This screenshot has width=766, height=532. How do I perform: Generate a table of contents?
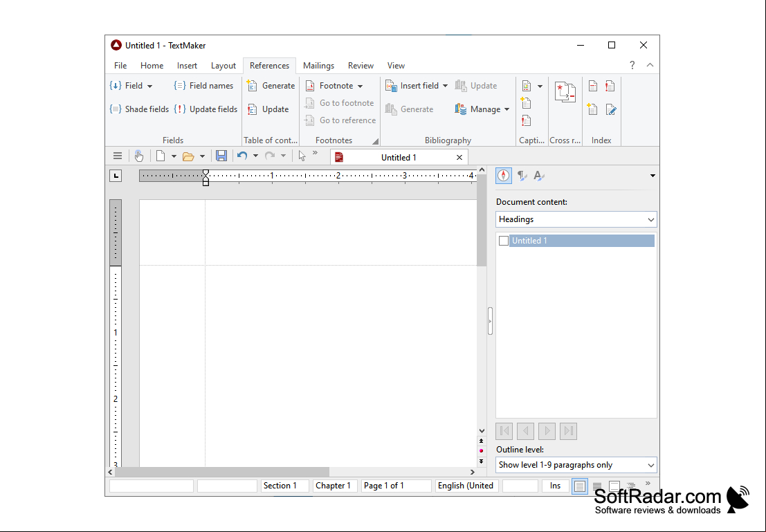[271, 86]
